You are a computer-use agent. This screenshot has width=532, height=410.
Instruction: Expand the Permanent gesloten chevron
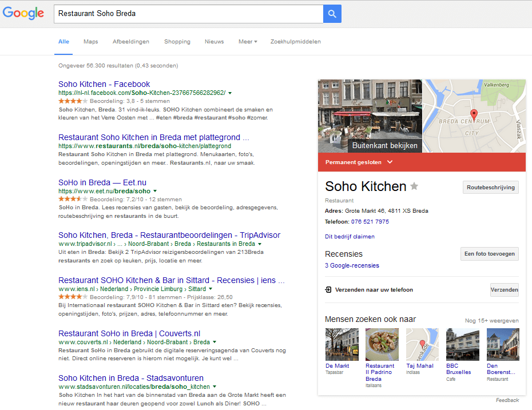390,162
